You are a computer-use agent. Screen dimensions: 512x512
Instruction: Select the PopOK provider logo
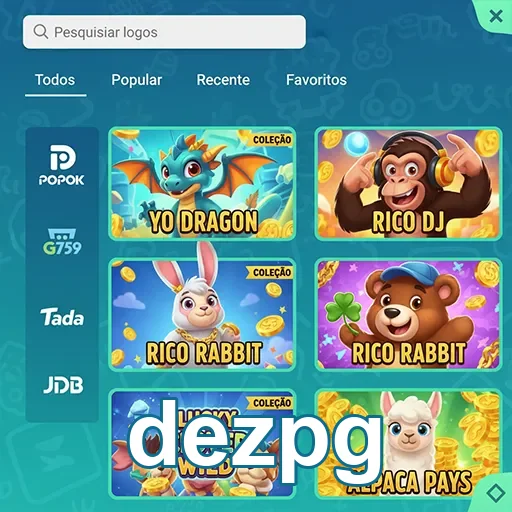62,165
